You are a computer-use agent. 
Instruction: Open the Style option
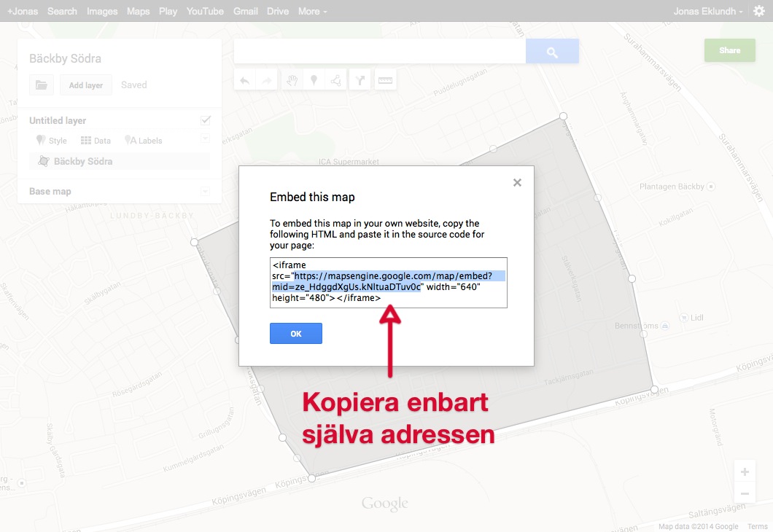tap(52, 141)
